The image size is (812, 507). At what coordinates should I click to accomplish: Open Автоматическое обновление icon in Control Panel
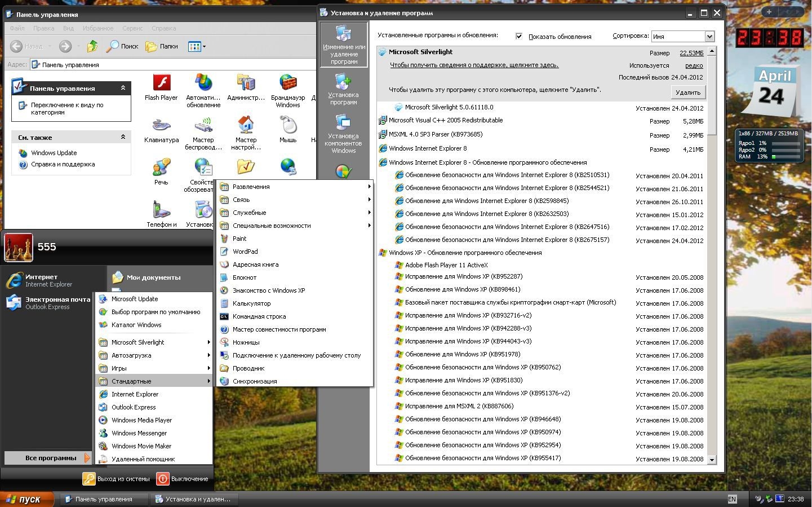(x=203, y=91)
